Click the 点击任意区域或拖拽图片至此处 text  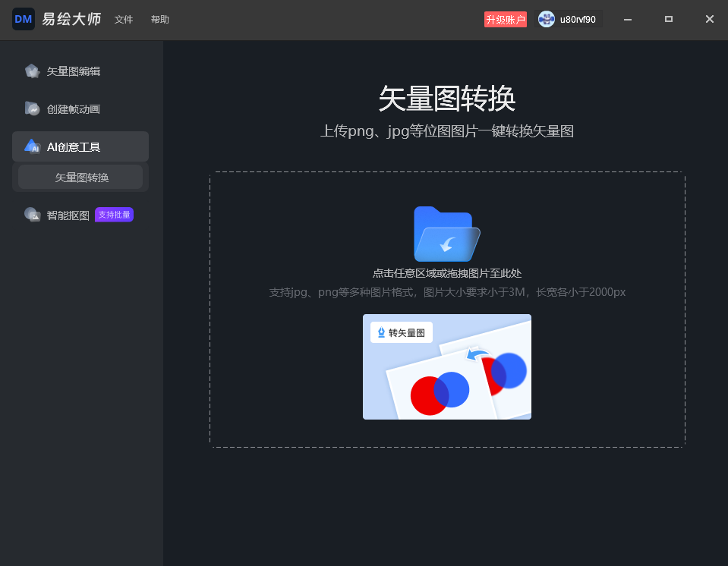coord(447,273)
